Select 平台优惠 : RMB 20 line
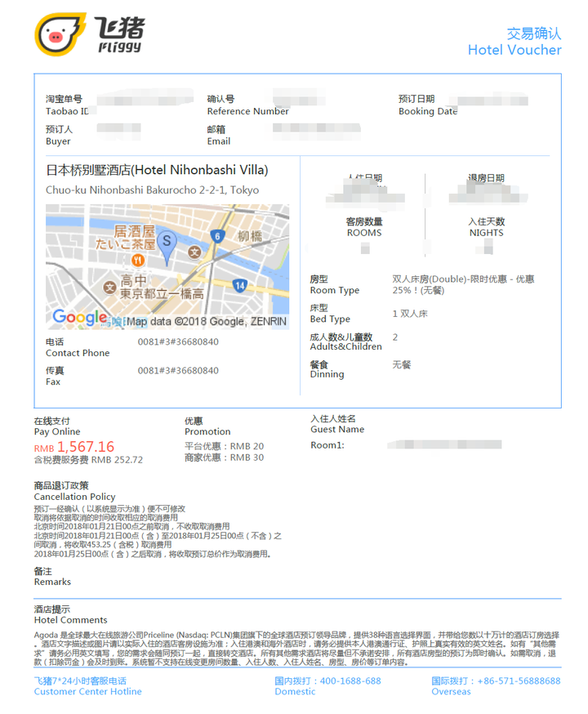 click(224, 446)
